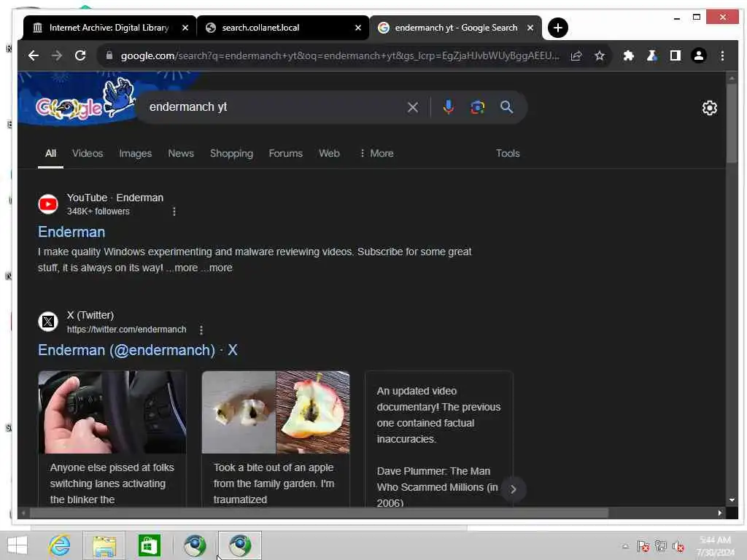747x560 pixels.
Task: Open the search Tools options
Action: 508,153
